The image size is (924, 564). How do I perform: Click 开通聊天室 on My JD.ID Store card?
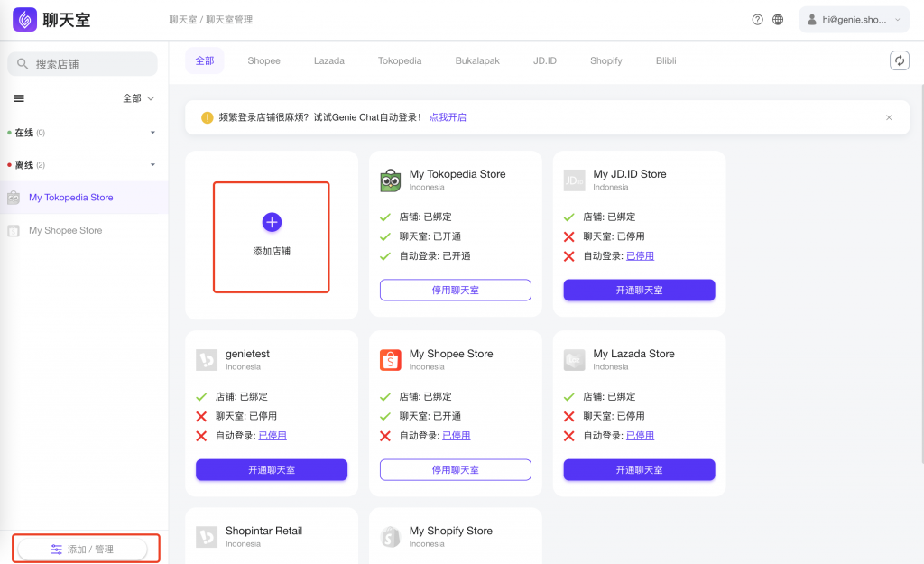coord(640,290)
